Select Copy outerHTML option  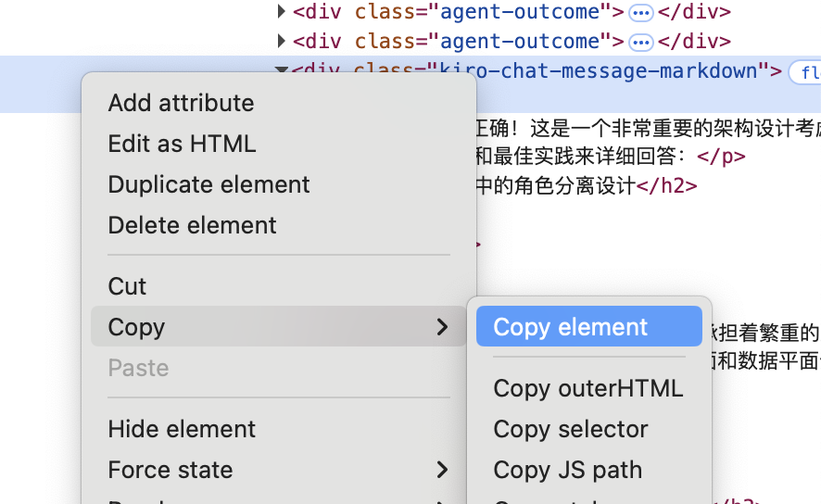point(587,388)
